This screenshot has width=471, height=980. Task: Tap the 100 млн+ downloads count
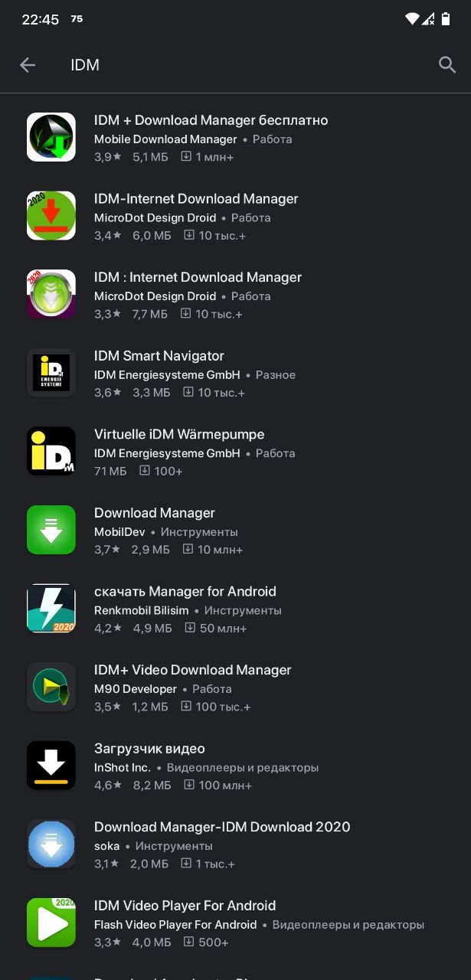[x=217, y=785]
